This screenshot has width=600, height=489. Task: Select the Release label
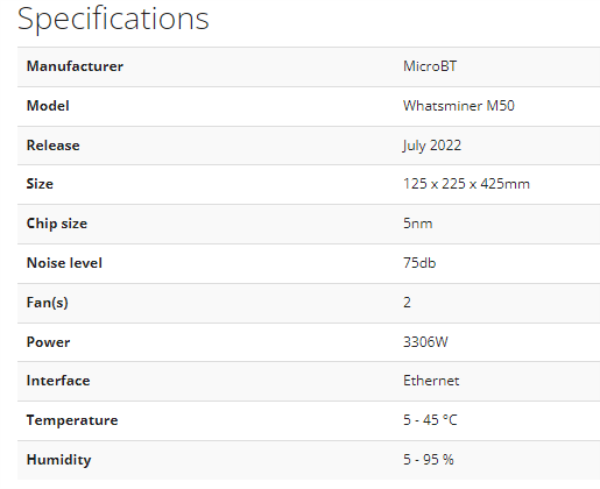(x=53, y=145)
